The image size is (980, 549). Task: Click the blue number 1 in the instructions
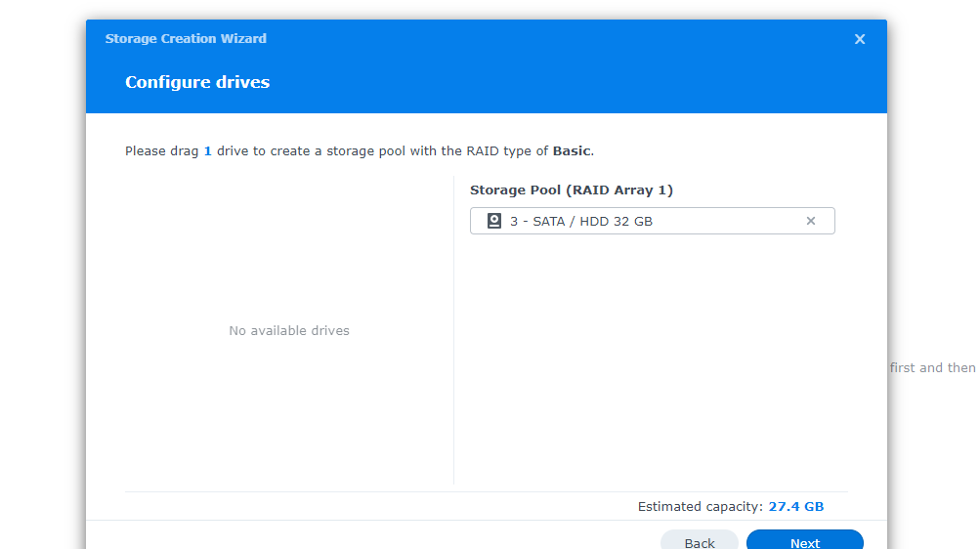(207, 151)
